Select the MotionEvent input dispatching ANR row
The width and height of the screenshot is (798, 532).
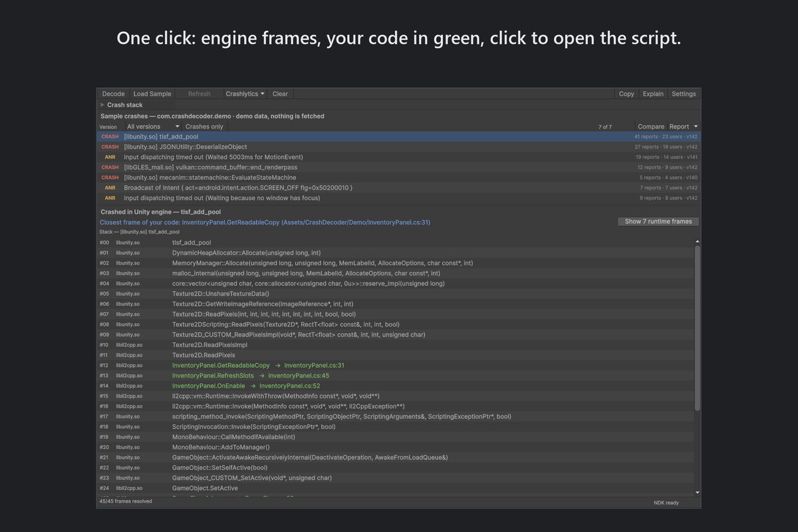[x=398, y=157]
